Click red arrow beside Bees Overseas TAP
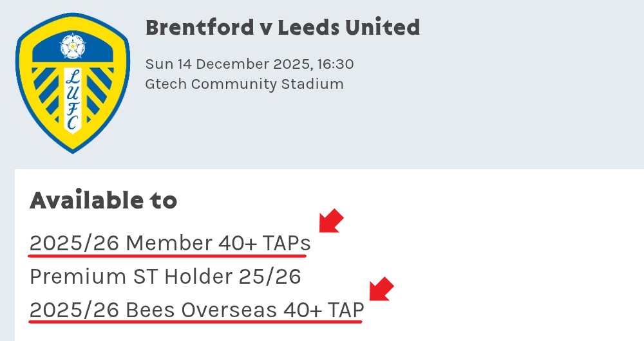 (381, 290)
